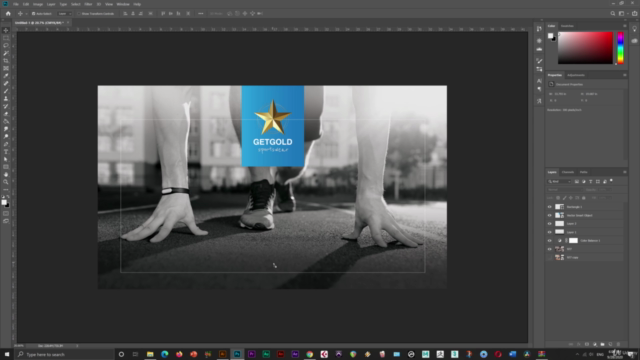Hide the Layer 1 layer
Screen dimensions: 640x360
point(549,232)
